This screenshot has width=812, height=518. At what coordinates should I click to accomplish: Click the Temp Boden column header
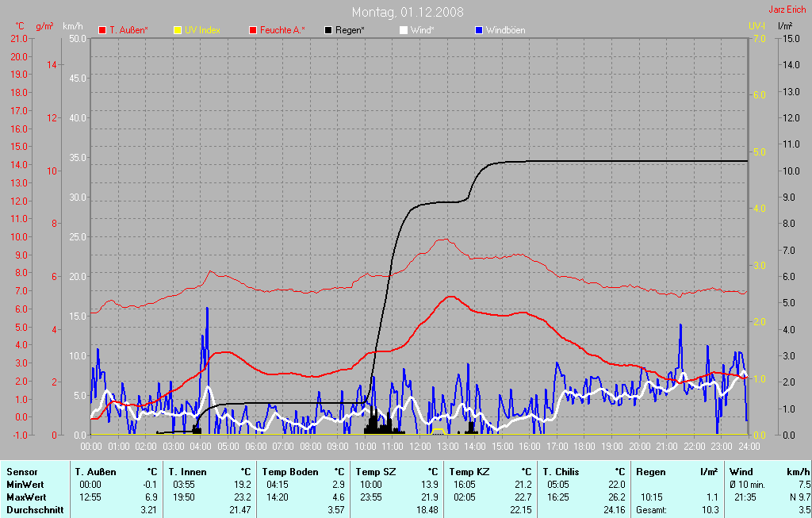click(289, 472)
